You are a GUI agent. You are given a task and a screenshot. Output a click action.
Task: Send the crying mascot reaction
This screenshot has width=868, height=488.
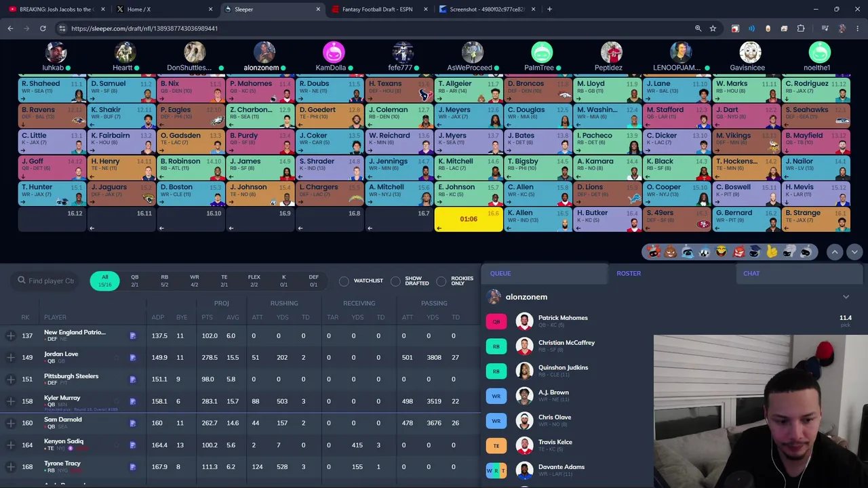688,252
